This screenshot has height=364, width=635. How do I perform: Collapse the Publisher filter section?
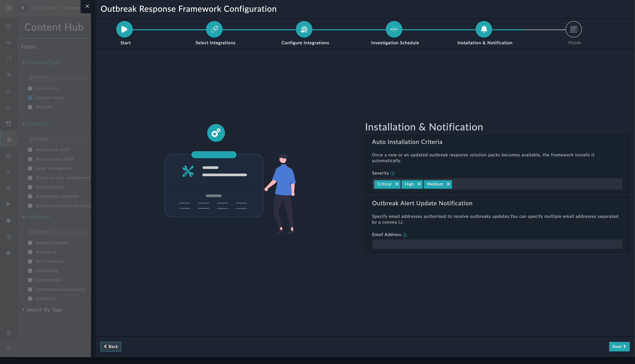[24, 217]
